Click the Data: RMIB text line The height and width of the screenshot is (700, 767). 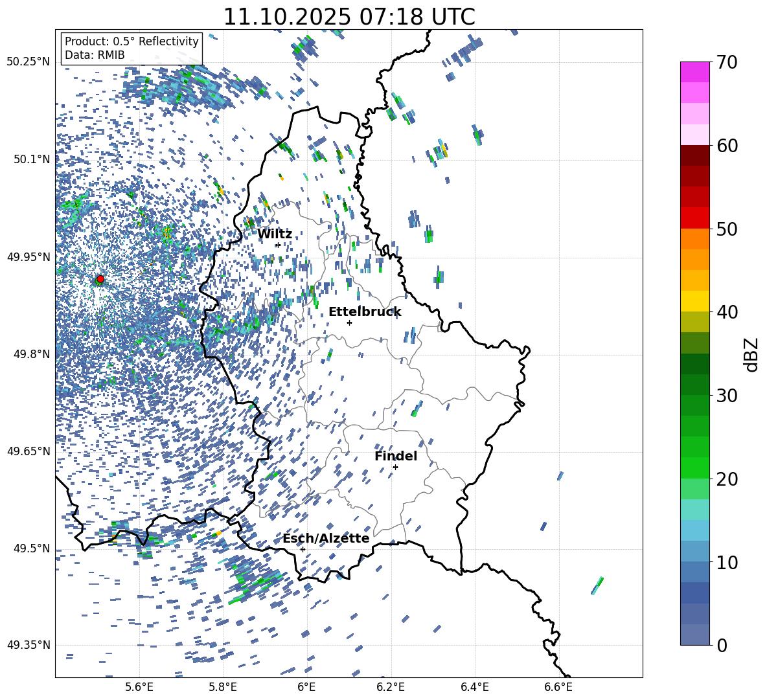click(x=95, y=55)
